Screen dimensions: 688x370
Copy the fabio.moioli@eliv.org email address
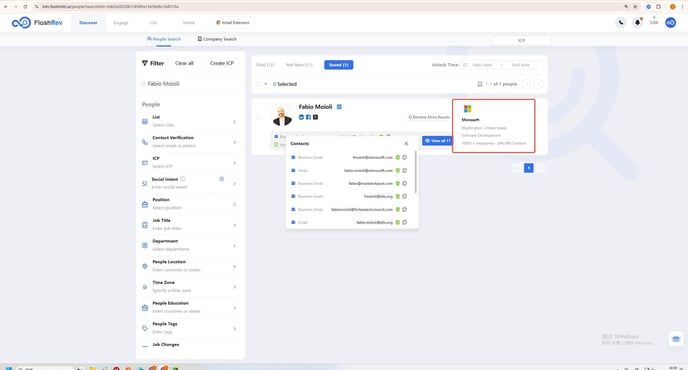pyautogui.click(x=405, y=222)
